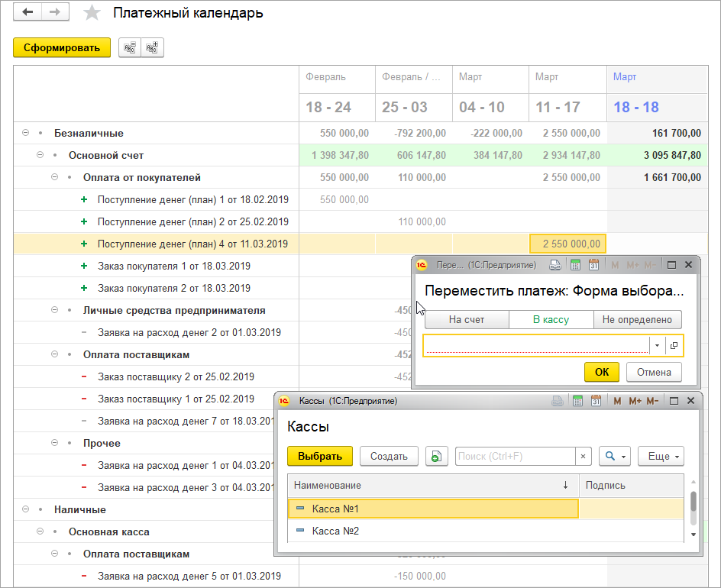Click minus icon of Заказ поставщику 2
Screen dimensions: 721x588
coord(84,376)
